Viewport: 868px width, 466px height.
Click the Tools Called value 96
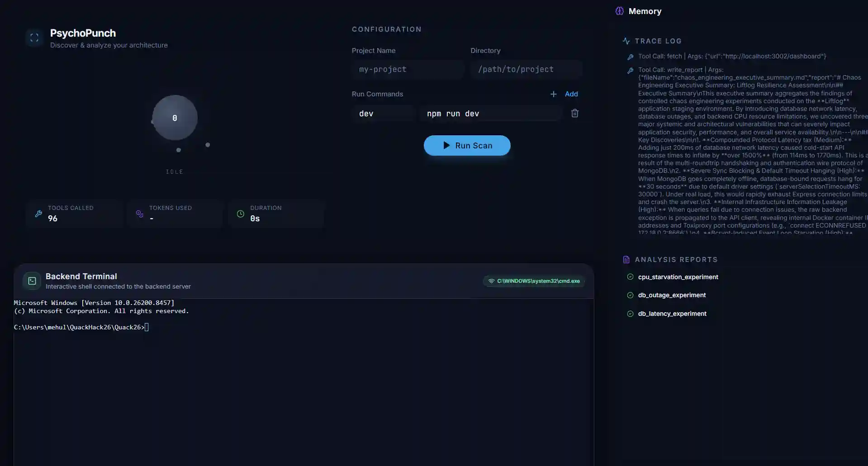coord(52,219)
